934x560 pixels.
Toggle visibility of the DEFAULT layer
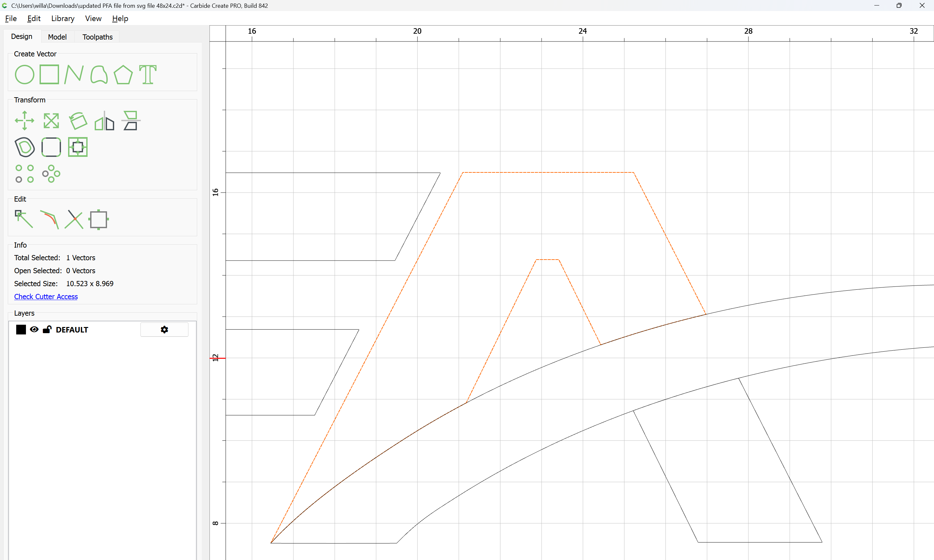pyautogui.click(x=34, y=330)
